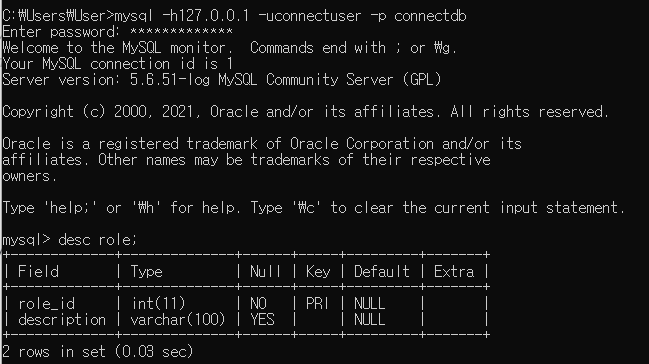The height and width of the screenshot is (364, 649).
Task: Click the varchar(100) type cell
Action: pos(178,320)
